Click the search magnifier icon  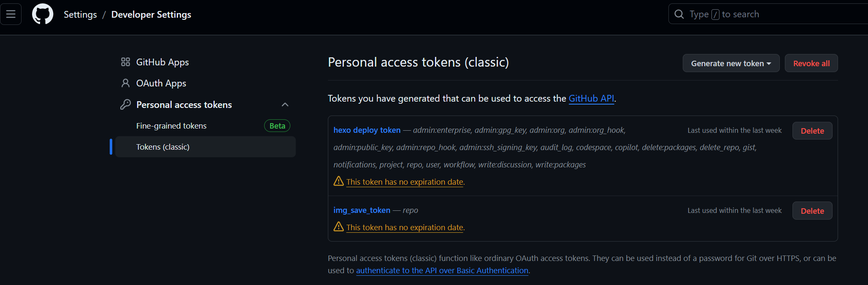pos(679,14)
